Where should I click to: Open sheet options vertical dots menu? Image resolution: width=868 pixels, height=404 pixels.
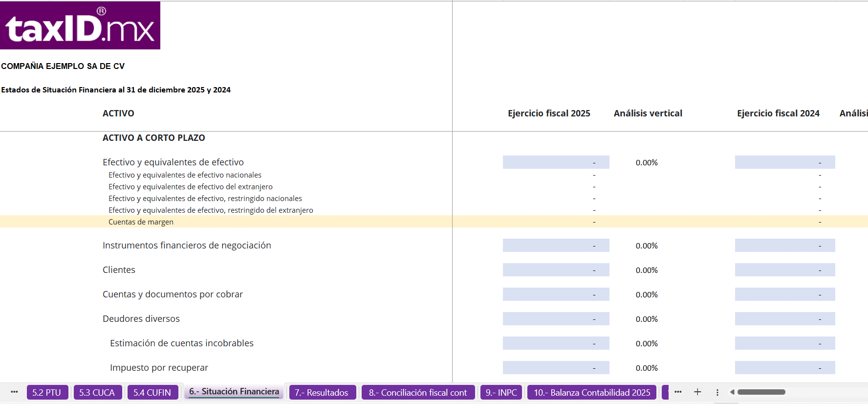(717, 392)
